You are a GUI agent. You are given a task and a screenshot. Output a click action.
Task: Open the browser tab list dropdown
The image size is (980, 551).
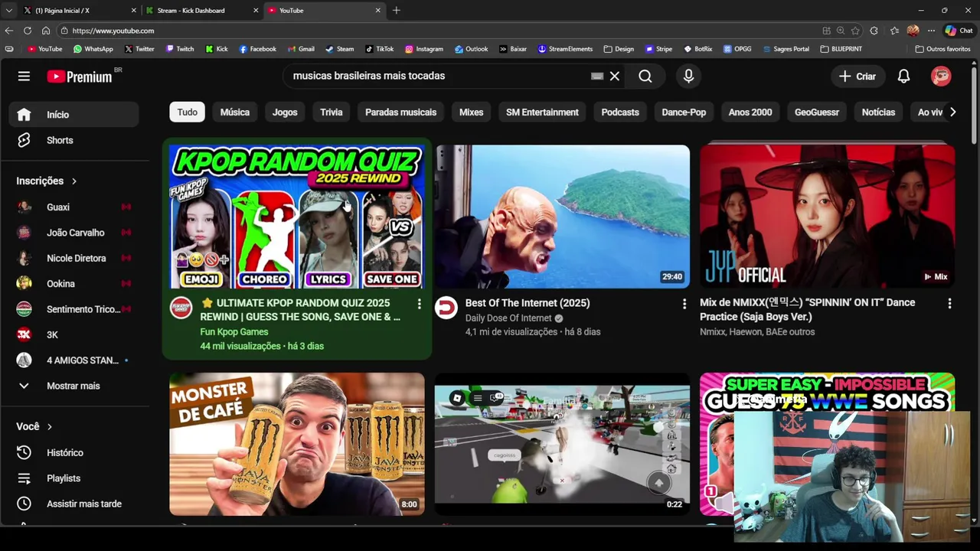click(8, 11)
